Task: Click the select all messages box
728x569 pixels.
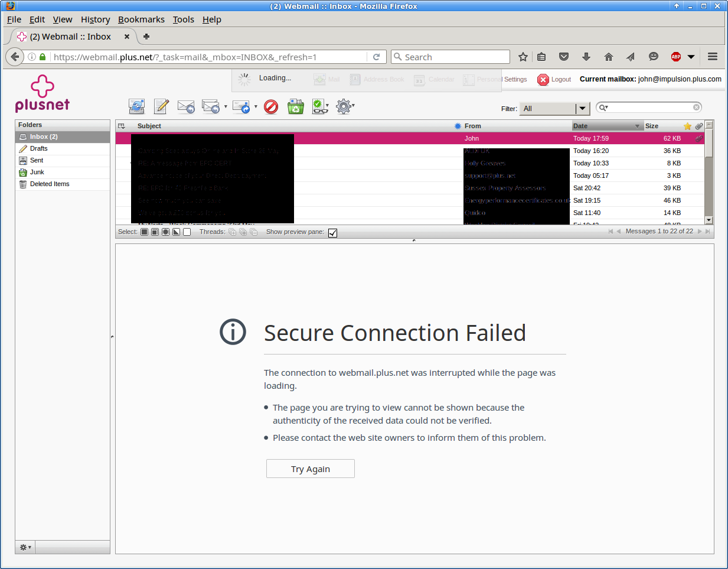Action: pyautogui.click(x=144, y=232)
